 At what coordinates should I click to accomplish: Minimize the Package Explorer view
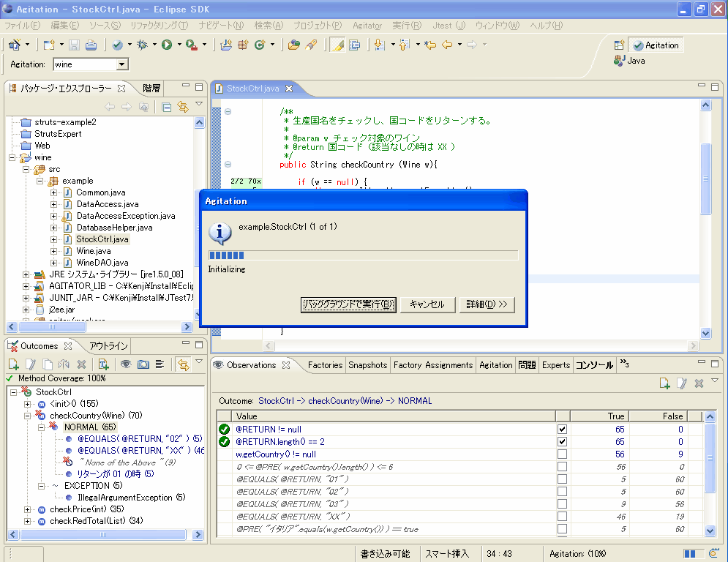[x=186, y=86]
